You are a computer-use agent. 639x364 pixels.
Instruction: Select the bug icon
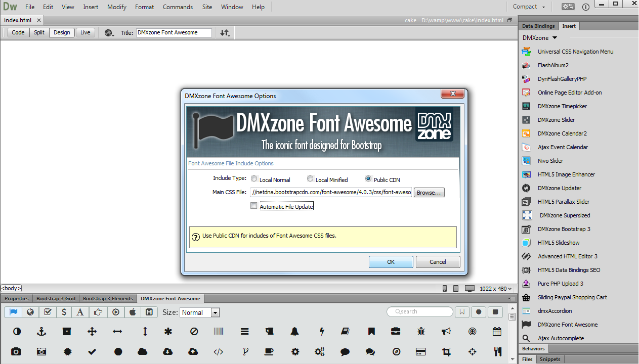[421, 332]
